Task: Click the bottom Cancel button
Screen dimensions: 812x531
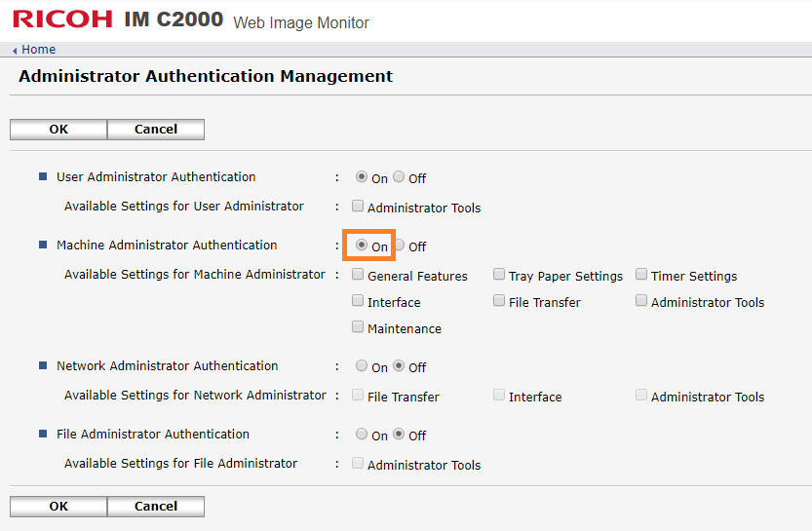Action: point(156,507)
